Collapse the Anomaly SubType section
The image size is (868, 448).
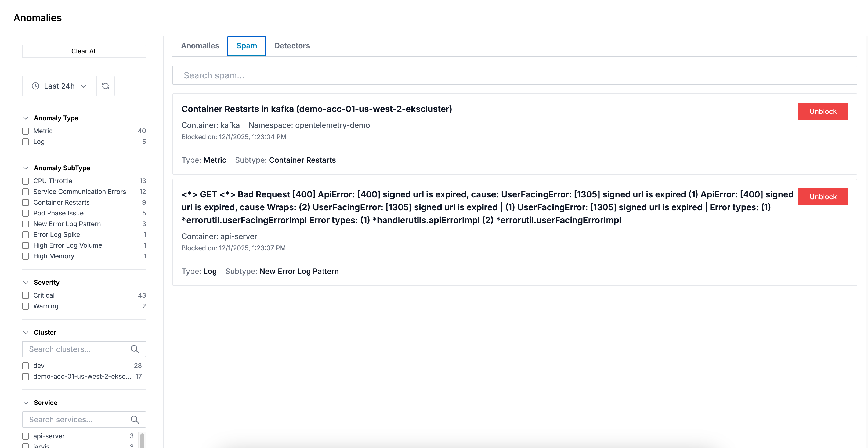click(26, 168)
